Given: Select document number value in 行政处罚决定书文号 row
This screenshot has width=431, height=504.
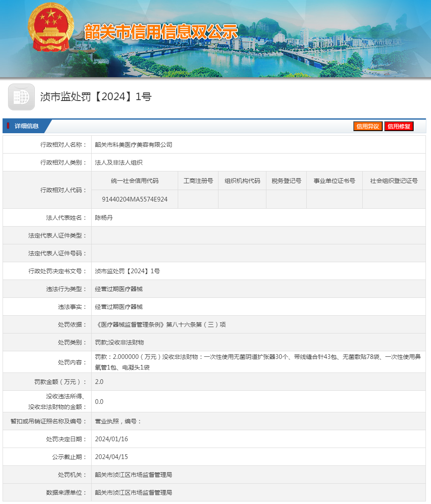Looking at the screenshot, I should [x=127, y=271].
